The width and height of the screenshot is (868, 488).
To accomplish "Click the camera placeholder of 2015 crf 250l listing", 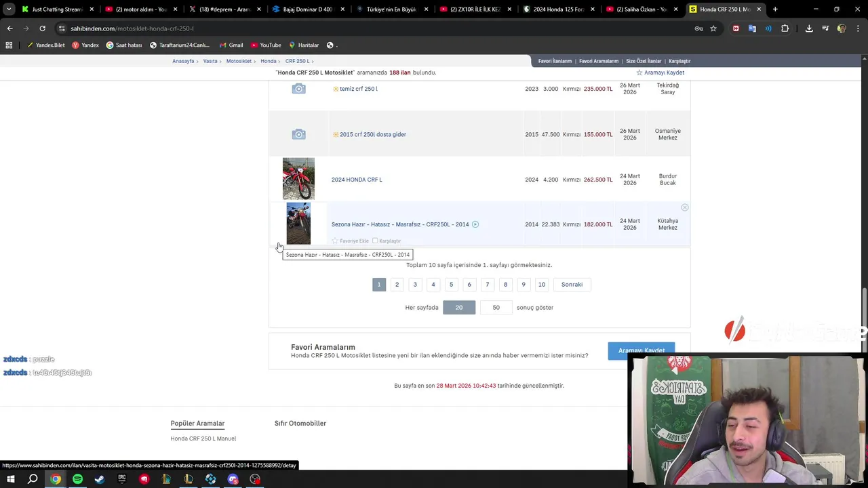I will point(298,134).
